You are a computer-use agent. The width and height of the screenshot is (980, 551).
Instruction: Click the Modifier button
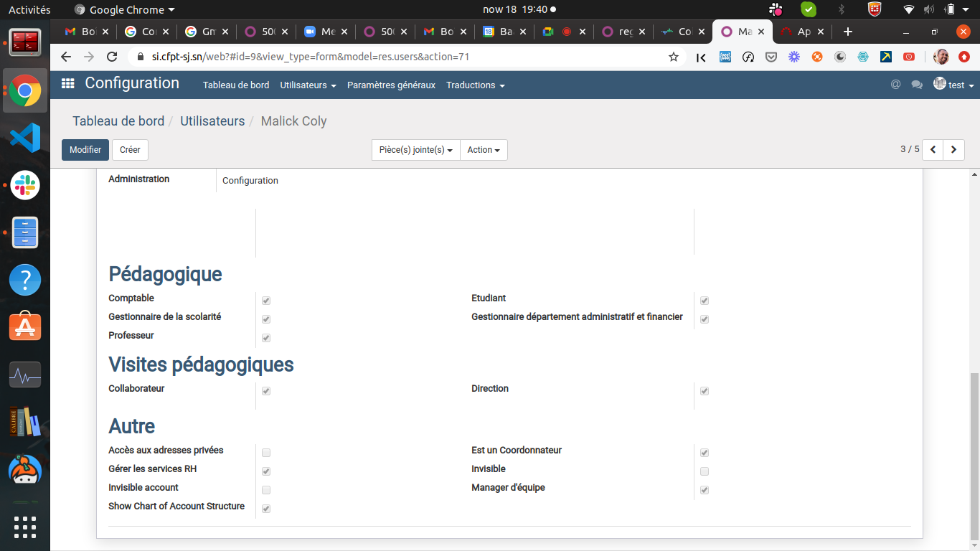pyautogui.click(x=85, y=150)
